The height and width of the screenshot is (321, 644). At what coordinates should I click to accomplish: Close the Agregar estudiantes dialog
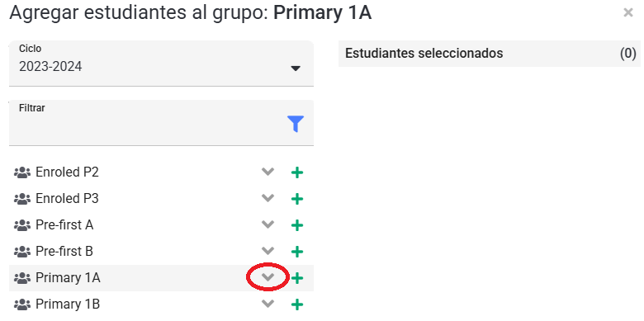(628, 12)
